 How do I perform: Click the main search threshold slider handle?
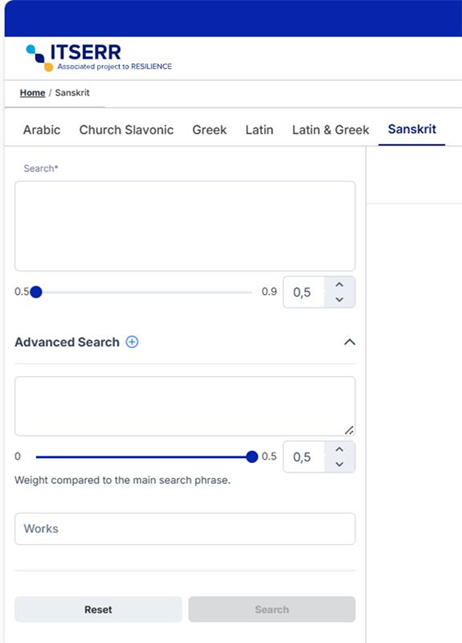click(x=36, y=292)
